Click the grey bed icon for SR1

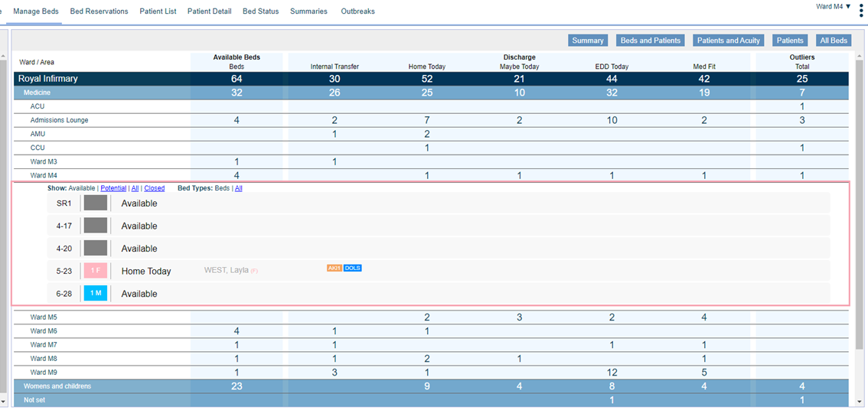(95, 203)
